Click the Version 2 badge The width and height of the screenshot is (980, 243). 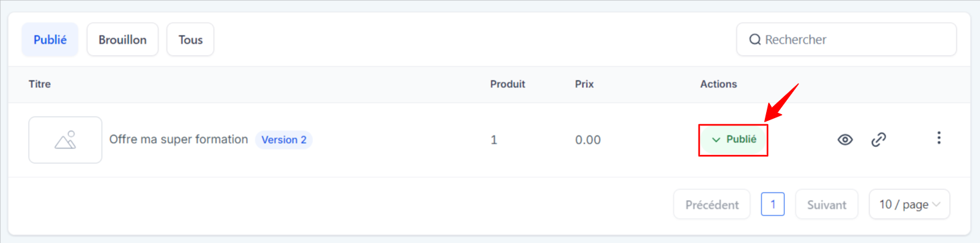coord(284,140)
